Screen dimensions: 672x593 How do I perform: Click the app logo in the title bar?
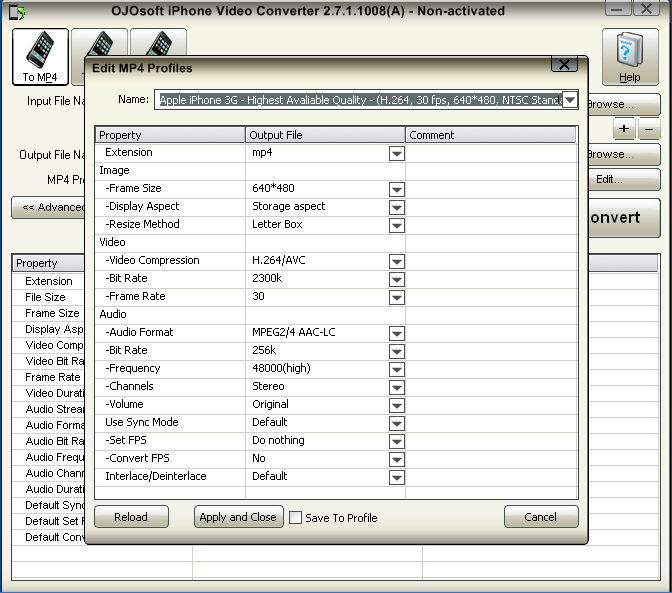17,12
